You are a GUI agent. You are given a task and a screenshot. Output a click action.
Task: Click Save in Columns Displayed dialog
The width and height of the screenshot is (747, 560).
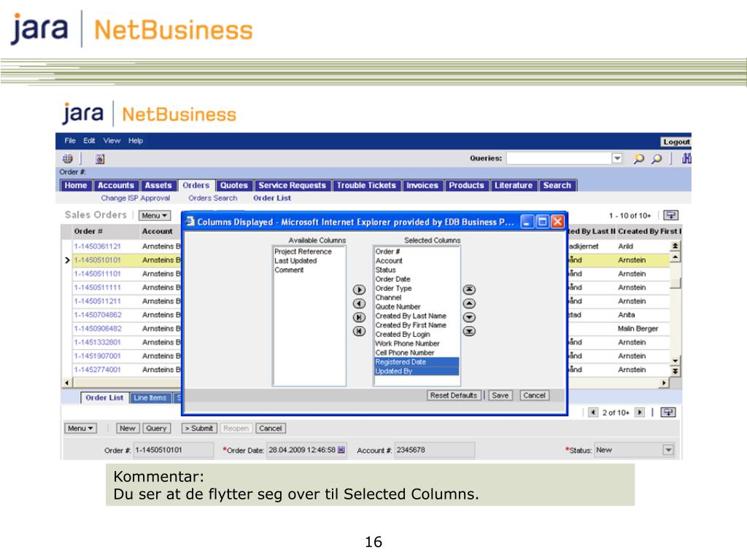[x=500, y=395]
